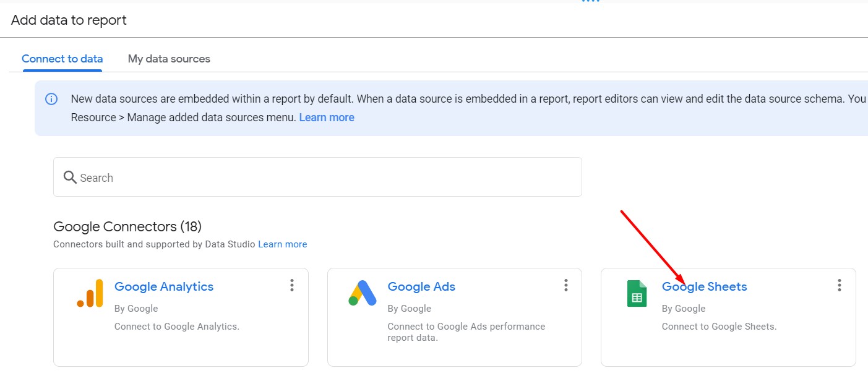
Task: Click the Google Ads performance report description
Action: click(466, 332)
